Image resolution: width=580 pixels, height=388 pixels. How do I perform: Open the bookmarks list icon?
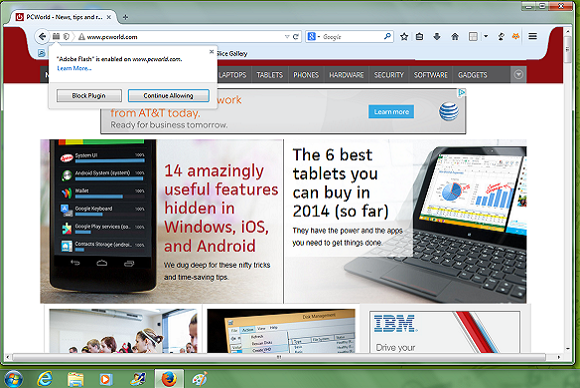coord(419,37)
